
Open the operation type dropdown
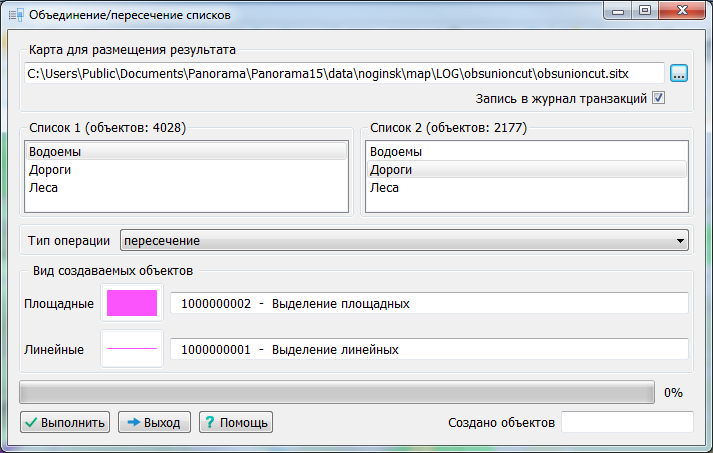(x=404, y=241)
